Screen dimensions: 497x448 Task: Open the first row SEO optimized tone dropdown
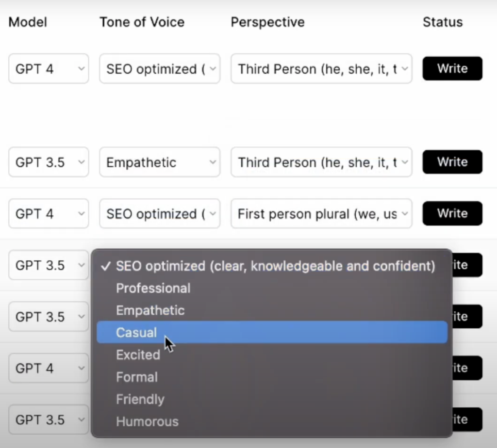tap(160, 69)
